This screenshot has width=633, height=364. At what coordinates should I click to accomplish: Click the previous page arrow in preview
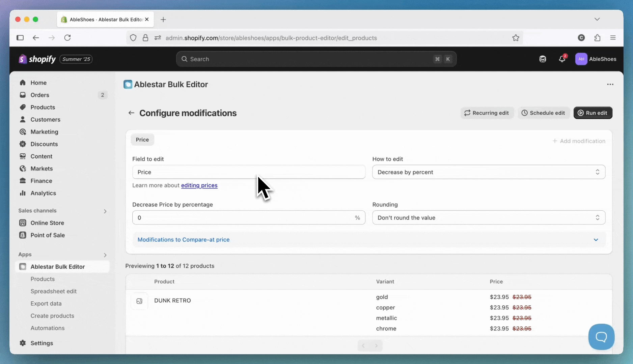(363, 345)
